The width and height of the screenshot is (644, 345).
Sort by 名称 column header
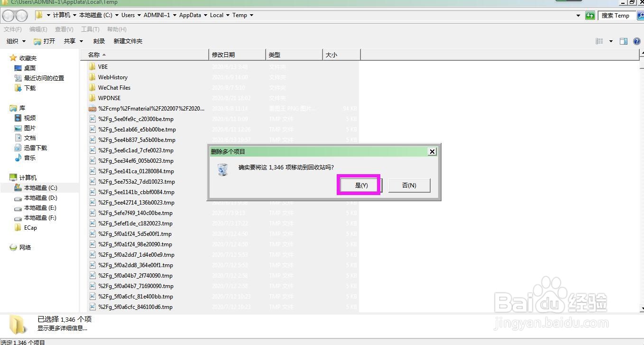[x=145, y=55]
